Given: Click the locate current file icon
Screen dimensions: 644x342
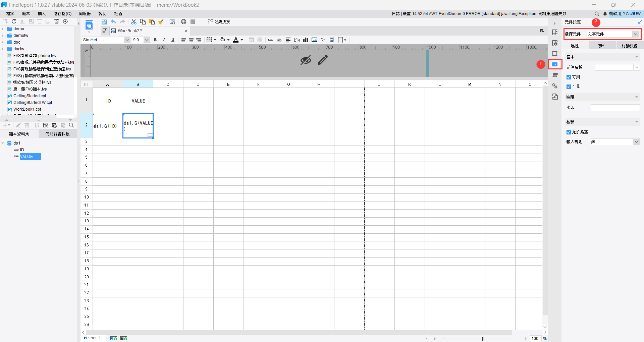Looking at the screenshot, I should coord(65,21).
